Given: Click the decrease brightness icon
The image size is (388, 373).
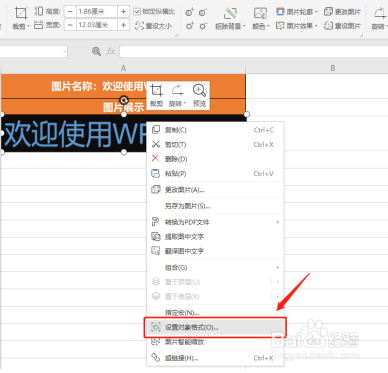Looking at the screenshot, I should 203,26.
